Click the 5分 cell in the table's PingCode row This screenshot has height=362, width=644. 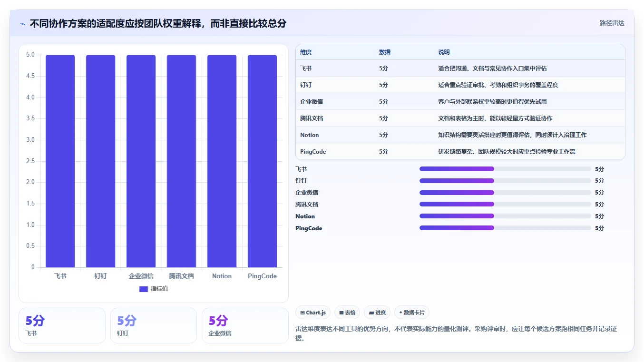click(x=383, y=152)
